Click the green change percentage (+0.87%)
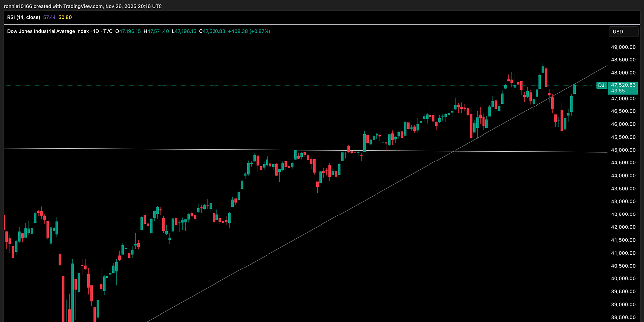644x322 pixels. tap(259, 31)
